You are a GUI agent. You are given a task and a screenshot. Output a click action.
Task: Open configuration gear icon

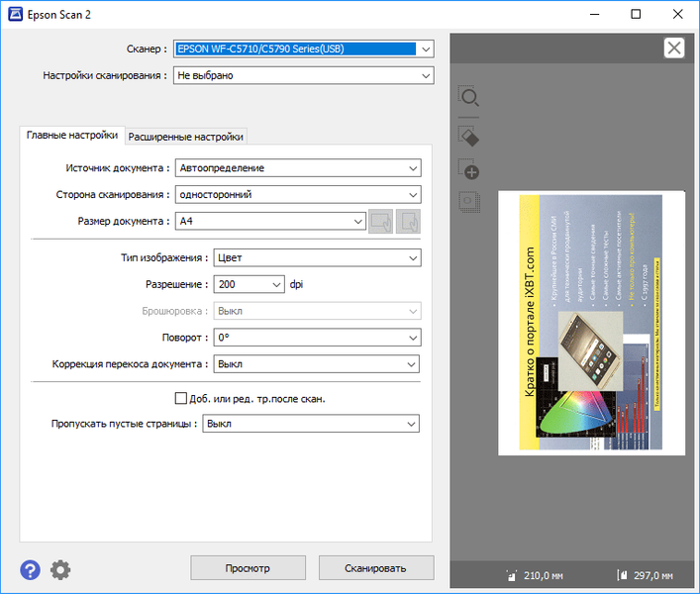pyautogui.click(x=60, y=570)
